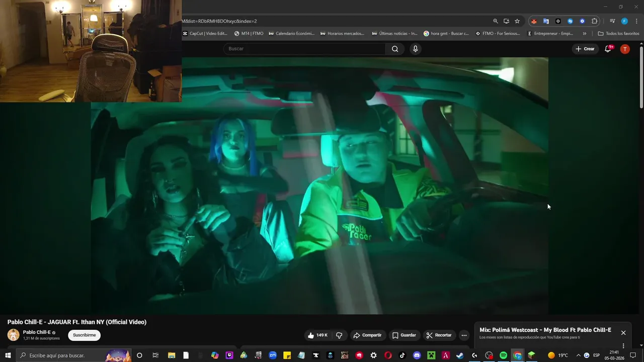The width and height of the screenshot is (644, 362).
Task: Click the YouTube search magnifier button
Action: (395, 49)
